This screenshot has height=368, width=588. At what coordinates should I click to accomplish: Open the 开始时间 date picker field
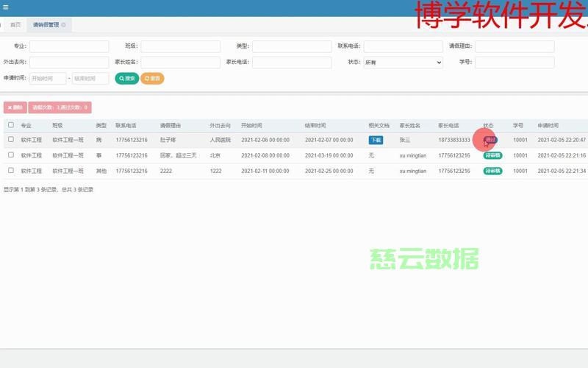point(48,78)
